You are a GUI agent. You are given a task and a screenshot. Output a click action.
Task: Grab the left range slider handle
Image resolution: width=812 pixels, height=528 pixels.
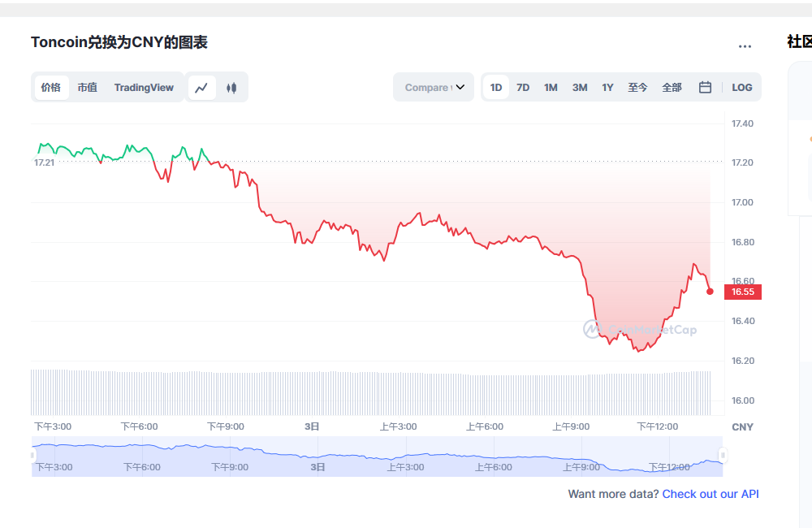[x=32, y=456]
